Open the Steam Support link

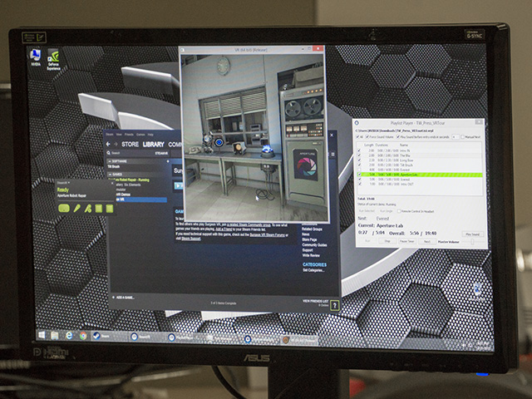pos(191,239)
